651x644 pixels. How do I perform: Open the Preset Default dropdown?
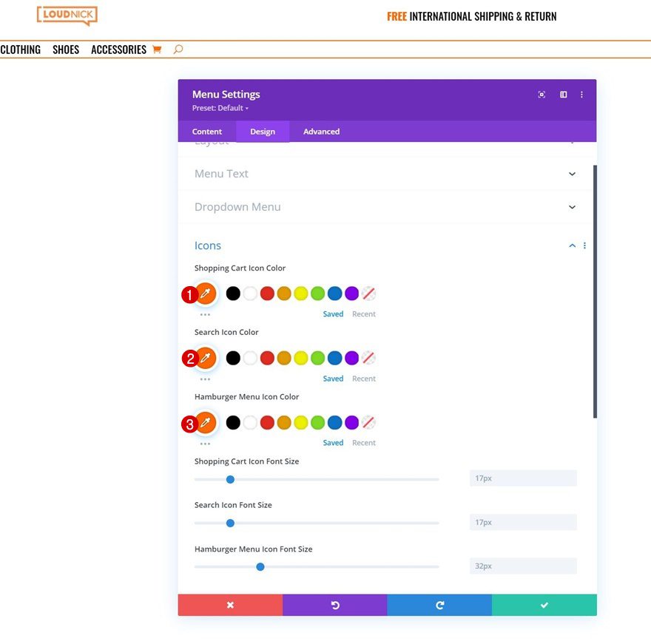[220, 107]
